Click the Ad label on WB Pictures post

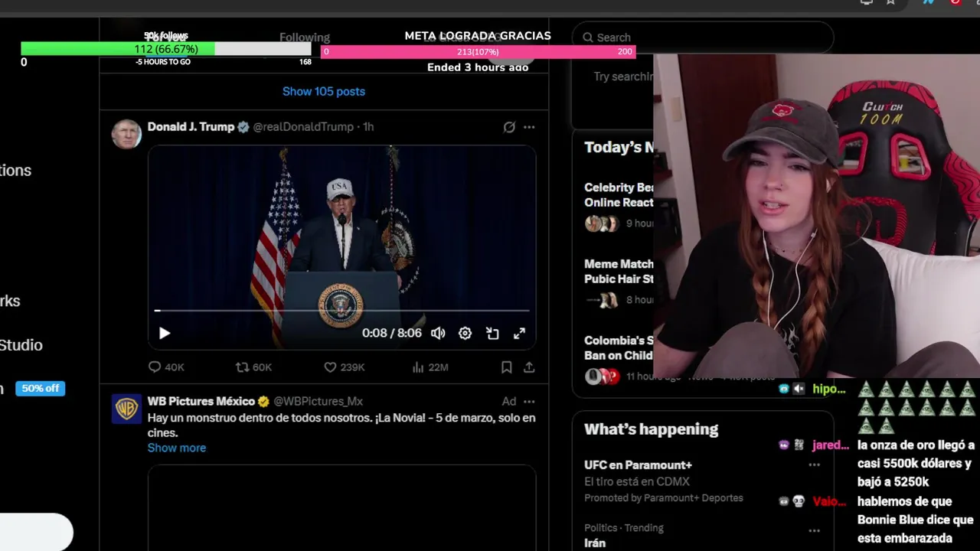509,401
